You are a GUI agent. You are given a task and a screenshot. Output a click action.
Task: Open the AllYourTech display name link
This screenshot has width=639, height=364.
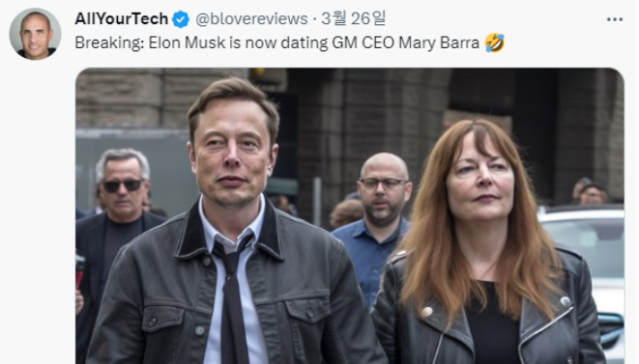pyautogui.click(x=122, y=18)
